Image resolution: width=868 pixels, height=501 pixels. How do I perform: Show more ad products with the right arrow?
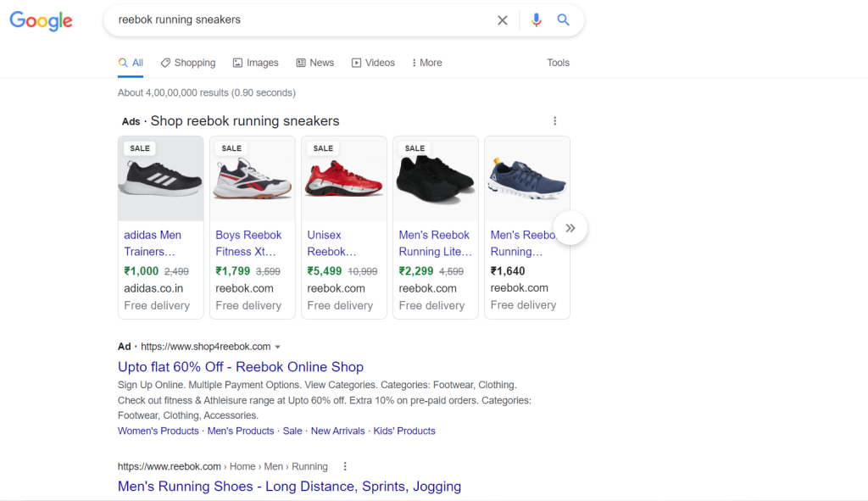570,227
